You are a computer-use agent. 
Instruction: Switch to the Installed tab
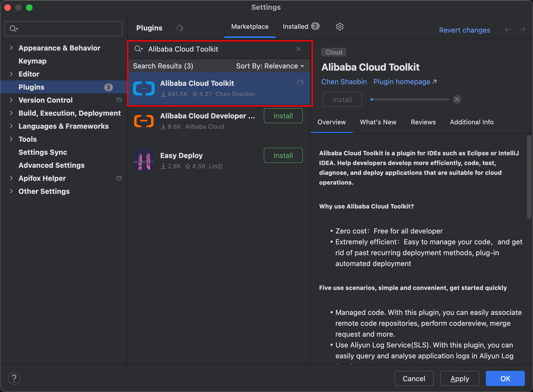(301, 26)
